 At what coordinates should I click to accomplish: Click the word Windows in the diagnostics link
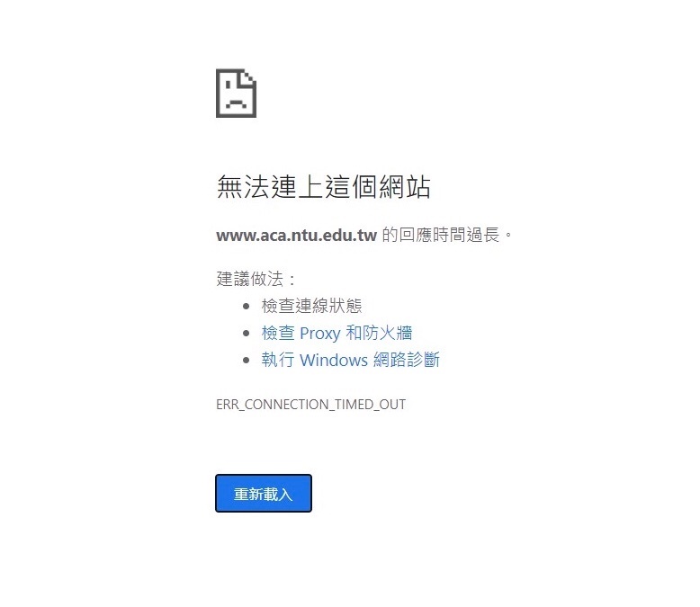334,360
